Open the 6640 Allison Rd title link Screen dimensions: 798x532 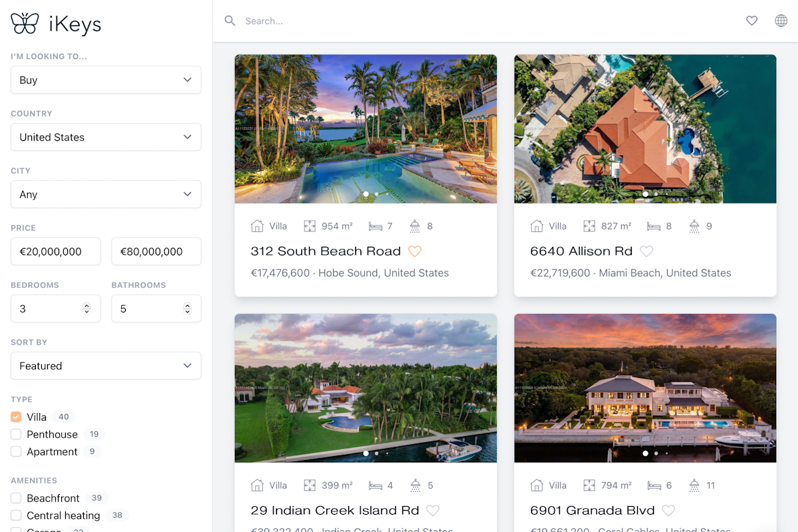click(581, 251)
